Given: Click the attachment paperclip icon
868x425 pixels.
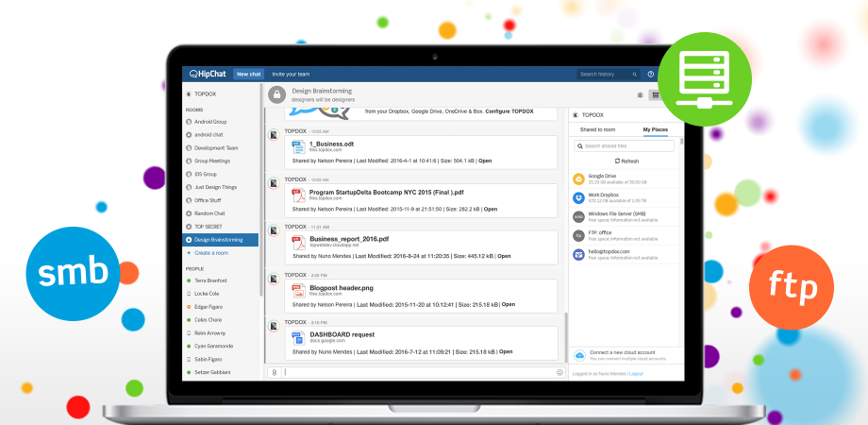Looking at the screenshot, I should click(x=274, y=373).
